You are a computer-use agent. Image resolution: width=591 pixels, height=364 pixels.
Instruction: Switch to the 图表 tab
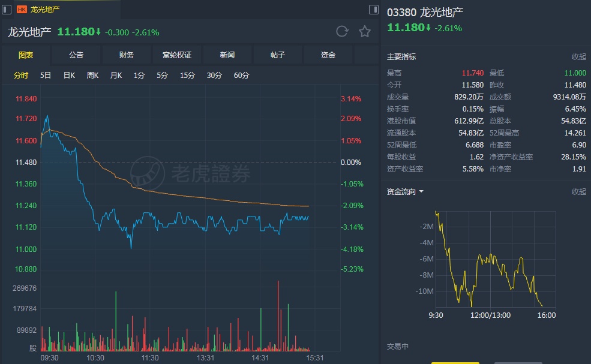[x=26, y=55]
